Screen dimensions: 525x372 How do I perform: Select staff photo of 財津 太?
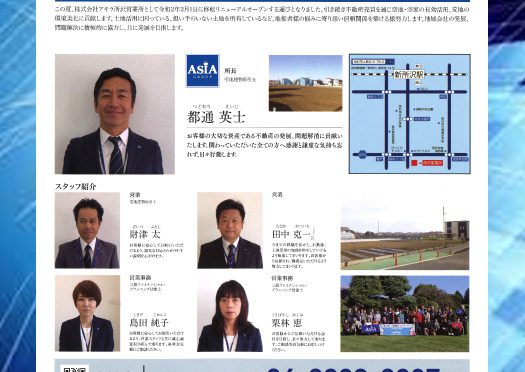87,230
